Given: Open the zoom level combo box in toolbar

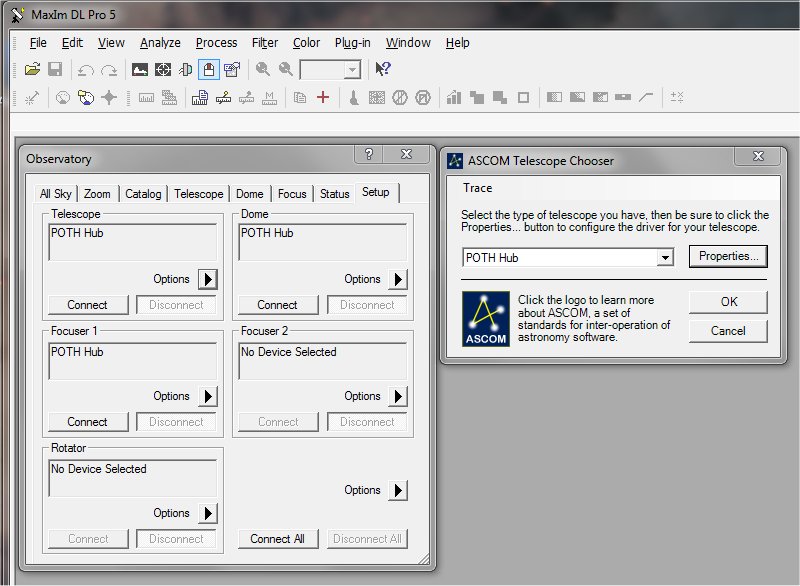Looking at the screenshot, I should (x=331, y=70).
